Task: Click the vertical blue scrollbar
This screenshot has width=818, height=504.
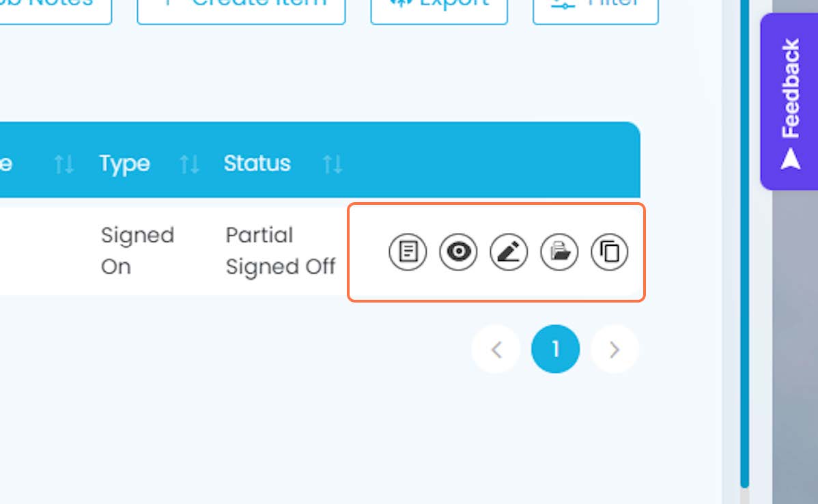Action: [744, 243]
